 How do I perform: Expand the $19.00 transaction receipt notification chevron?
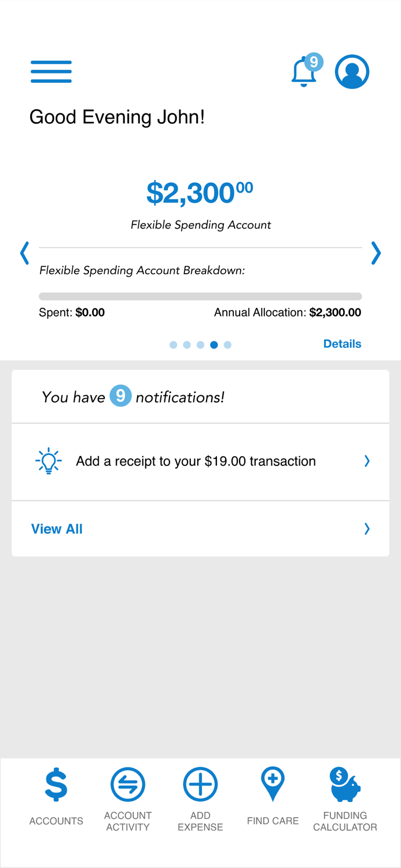coord(366,461)
